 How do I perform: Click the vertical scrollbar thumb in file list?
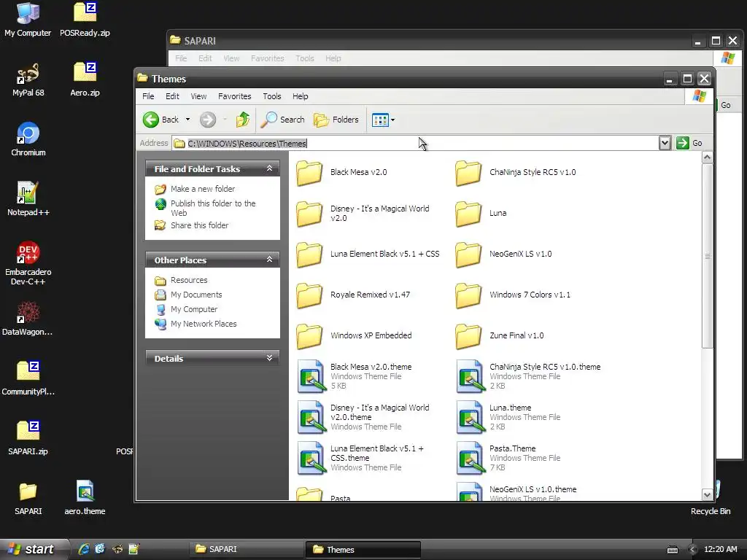pyautogui.click(x=708, y=256)
